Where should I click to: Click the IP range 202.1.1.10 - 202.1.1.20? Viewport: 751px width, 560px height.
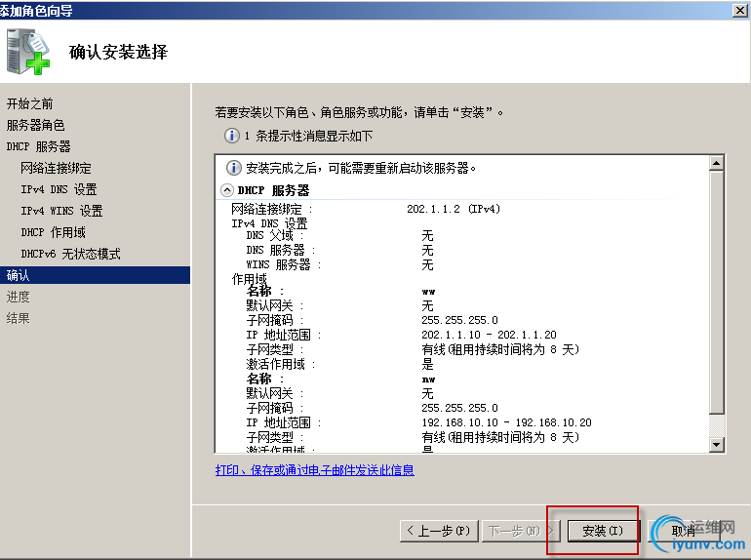(x=489, y=335)
